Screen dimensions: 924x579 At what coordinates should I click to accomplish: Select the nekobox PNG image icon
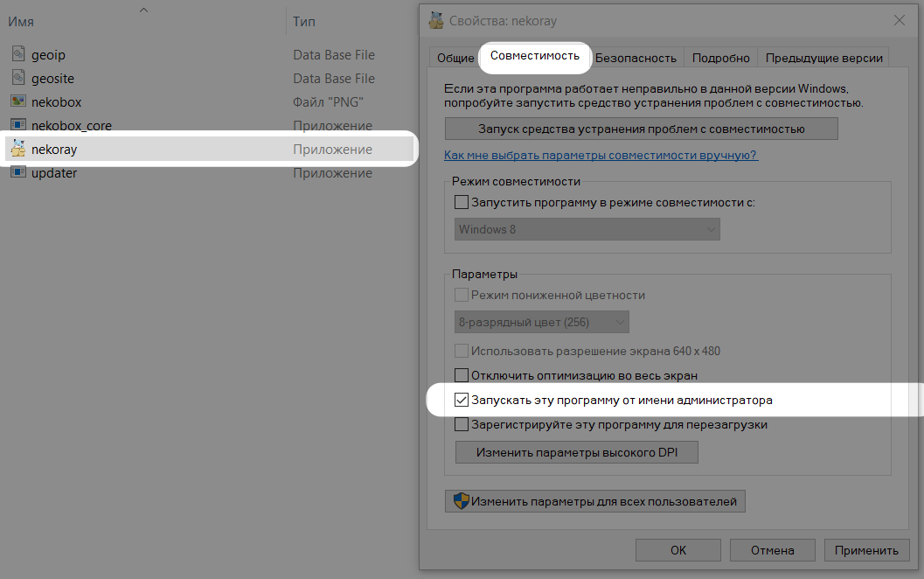coord(18,102)
